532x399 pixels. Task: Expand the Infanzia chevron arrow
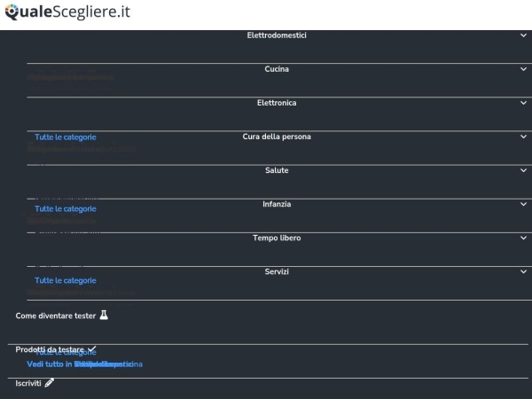tap(523, 204)
